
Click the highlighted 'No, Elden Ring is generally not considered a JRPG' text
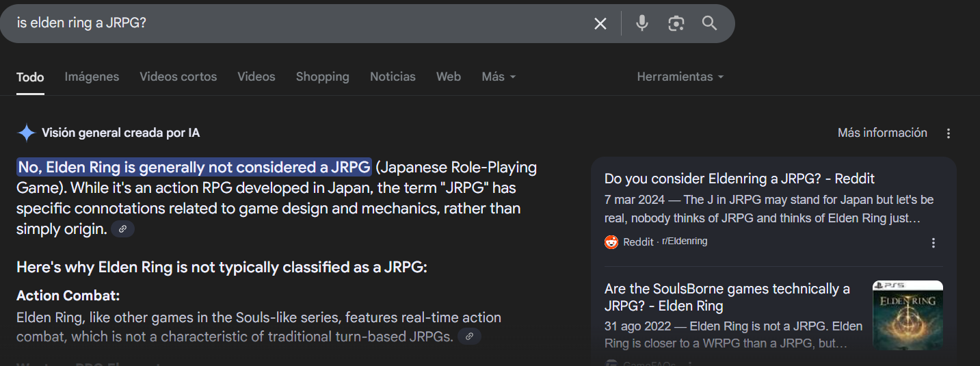194,167
